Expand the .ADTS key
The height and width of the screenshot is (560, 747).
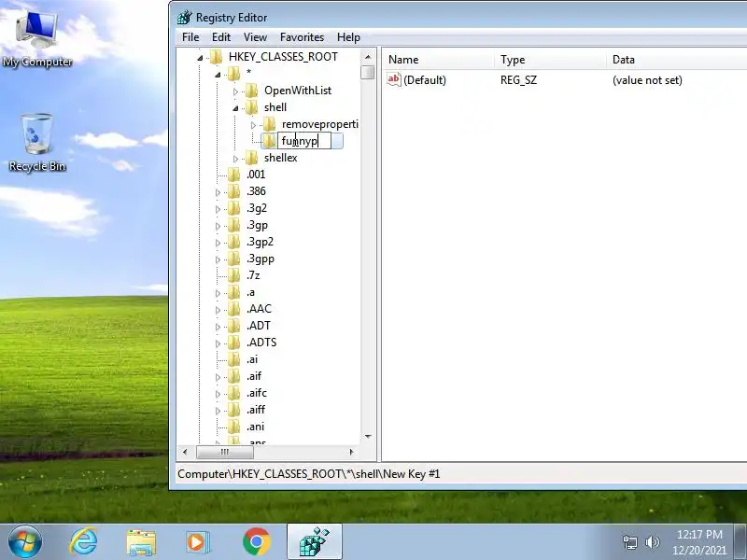218,343
